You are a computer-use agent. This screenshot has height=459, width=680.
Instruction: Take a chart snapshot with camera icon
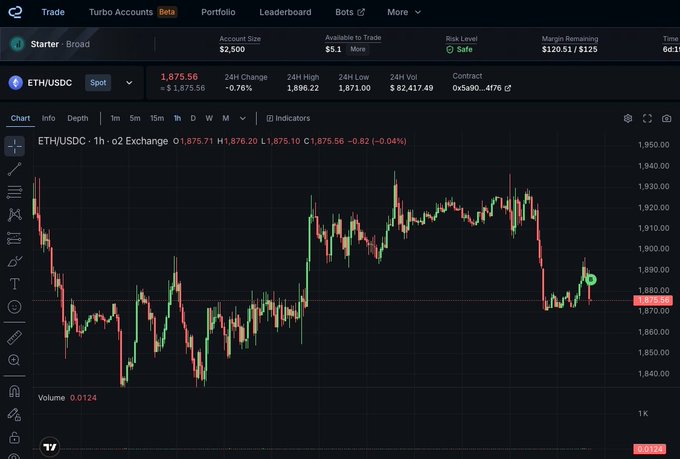click(x=667, y=118)
